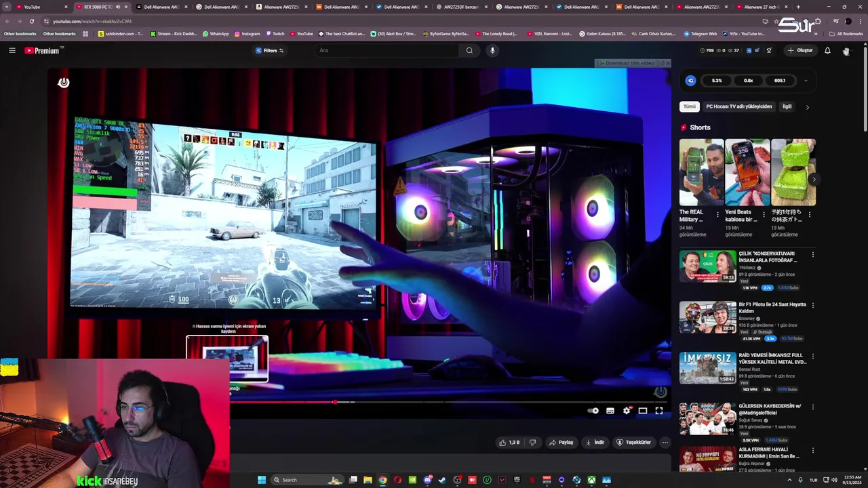Open Windows Start menu
Screen dimensions: 868x488
click(x=262, y=480)
